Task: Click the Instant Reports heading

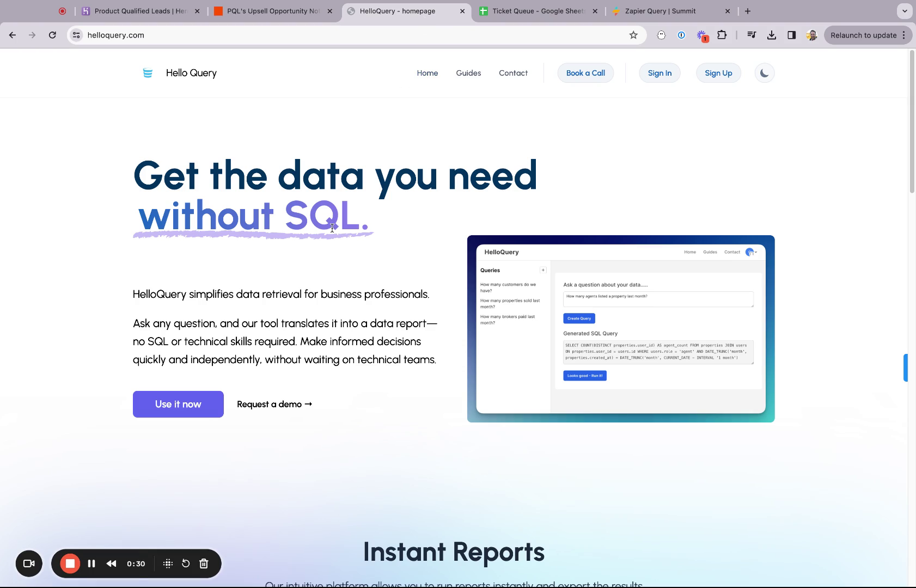Action: click(454, 552)
